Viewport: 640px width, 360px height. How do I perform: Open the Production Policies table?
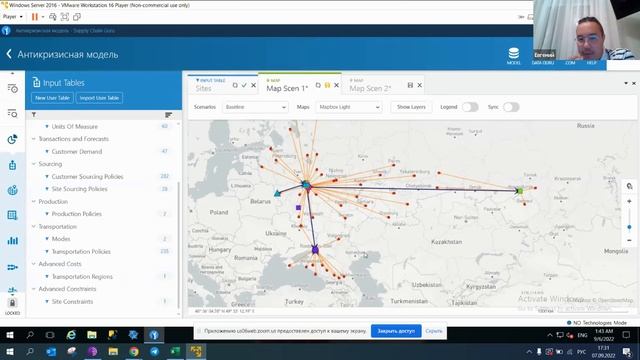tap(76, 214)
